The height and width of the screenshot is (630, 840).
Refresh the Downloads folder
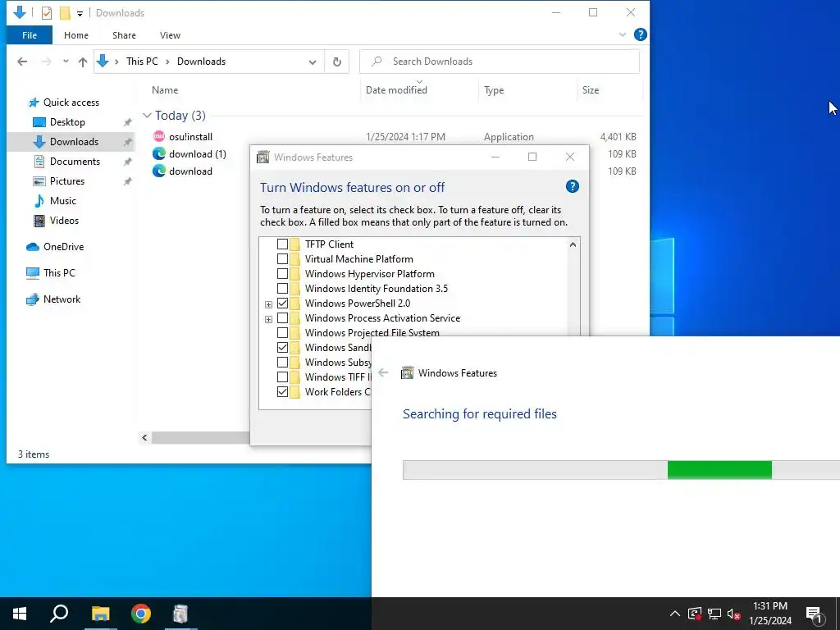(x=337, y=62)
